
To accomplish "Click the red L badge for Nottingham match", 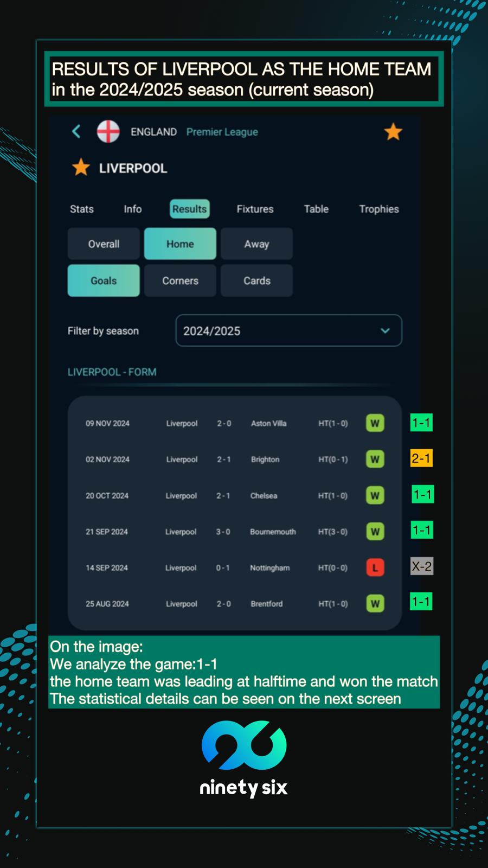I will 375,568.
